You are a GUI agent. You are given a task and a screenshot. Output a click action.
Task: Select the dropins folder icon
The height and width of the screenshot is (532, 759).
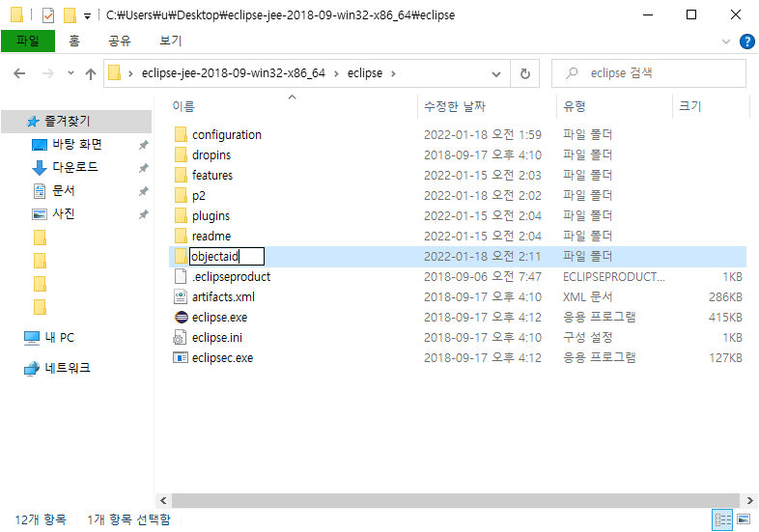(x=181, y=154)
